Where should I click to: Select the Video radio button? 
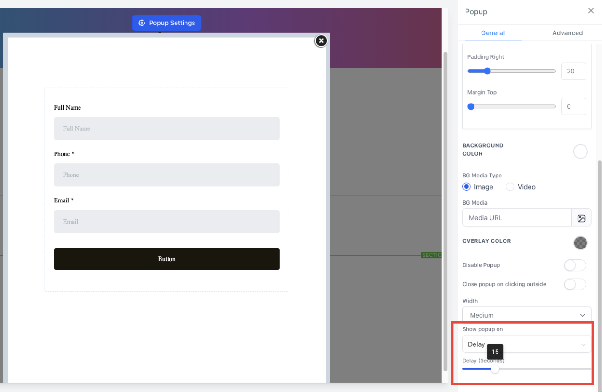[510, 187]
